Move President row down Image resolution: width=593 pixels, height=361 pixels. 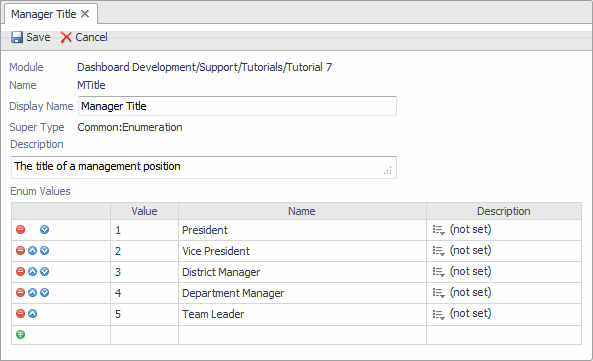coord(45,229)
